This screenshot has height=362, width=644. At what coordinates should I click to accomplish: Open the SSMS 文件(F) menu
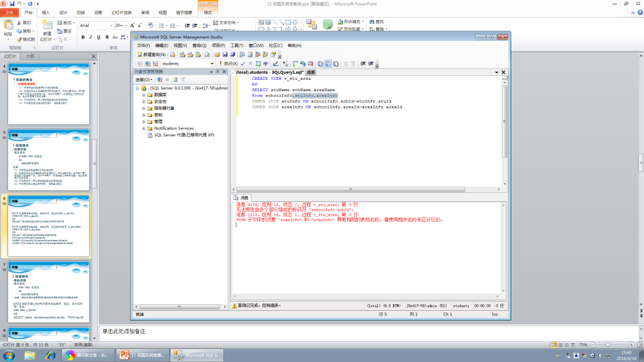click(143, 45)
